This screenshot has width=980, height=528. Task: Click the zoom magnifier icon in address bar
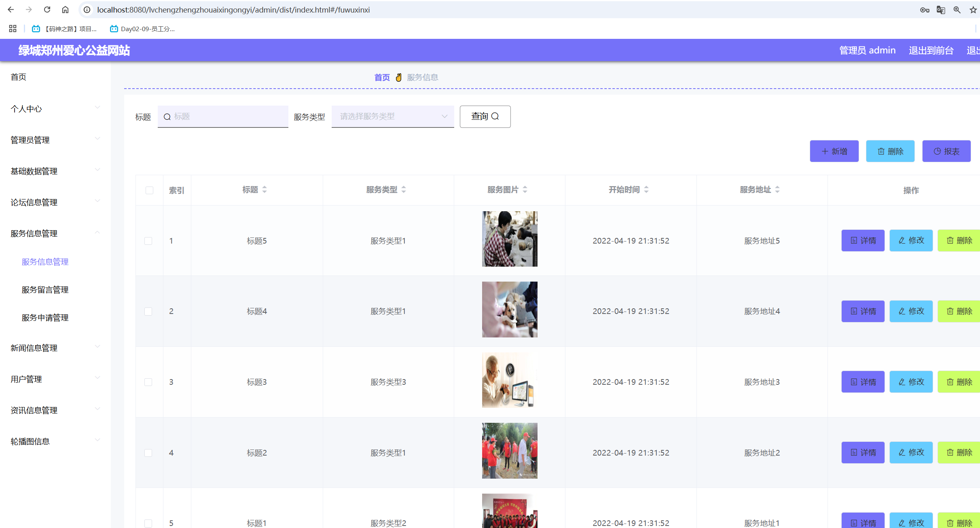pos(957,10)
